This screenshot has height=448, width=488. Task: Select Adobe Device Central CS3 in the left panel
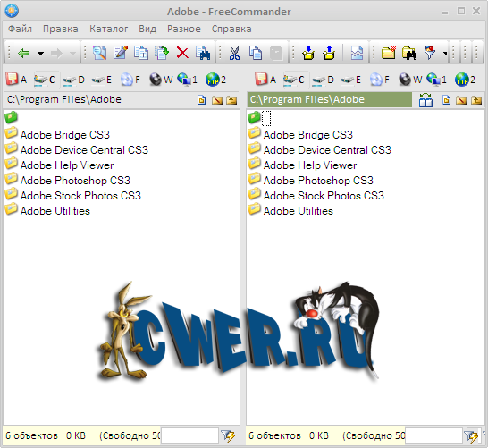[x=84, y=150]
